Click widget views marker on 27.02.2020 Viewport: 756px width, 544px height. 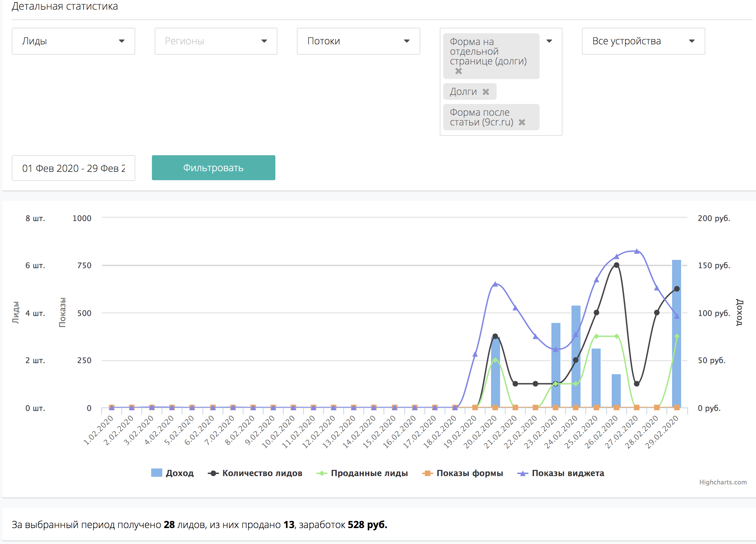click(637, 251)
